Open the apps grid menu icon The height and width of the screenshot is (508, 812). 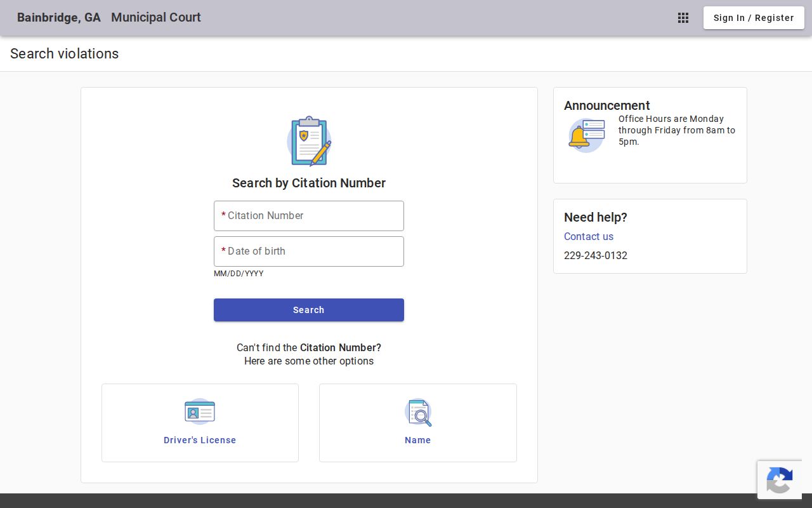click(x=683, y=18)
